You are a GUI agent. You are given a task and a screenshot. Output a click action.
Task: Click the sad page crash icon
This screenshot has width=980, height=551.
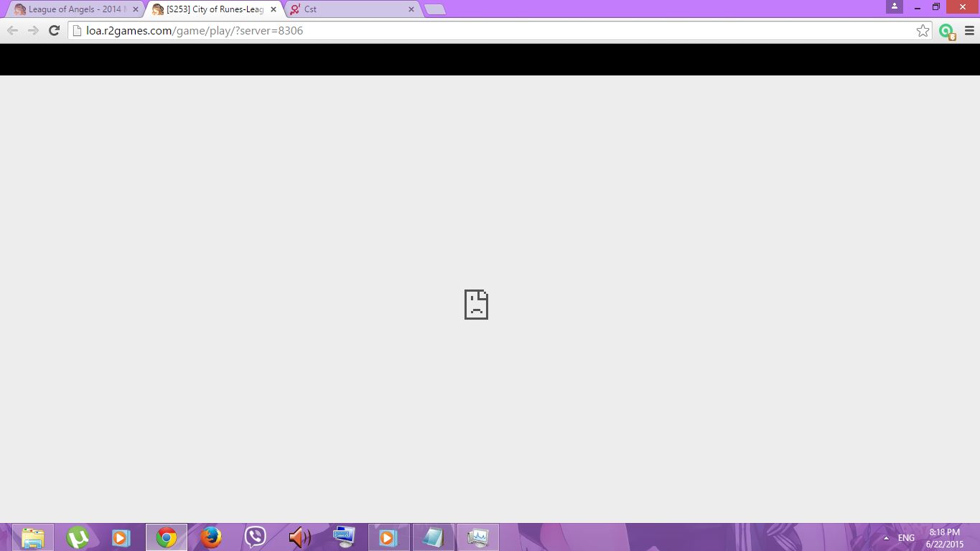[x=476, y=305]
